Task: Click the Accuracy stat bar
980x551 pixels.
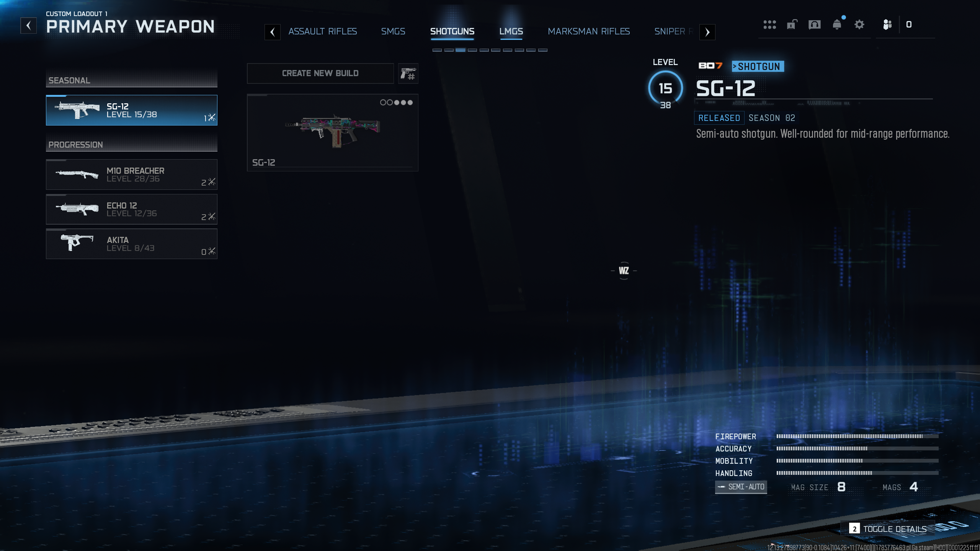Action: click(x=857, y=448)
